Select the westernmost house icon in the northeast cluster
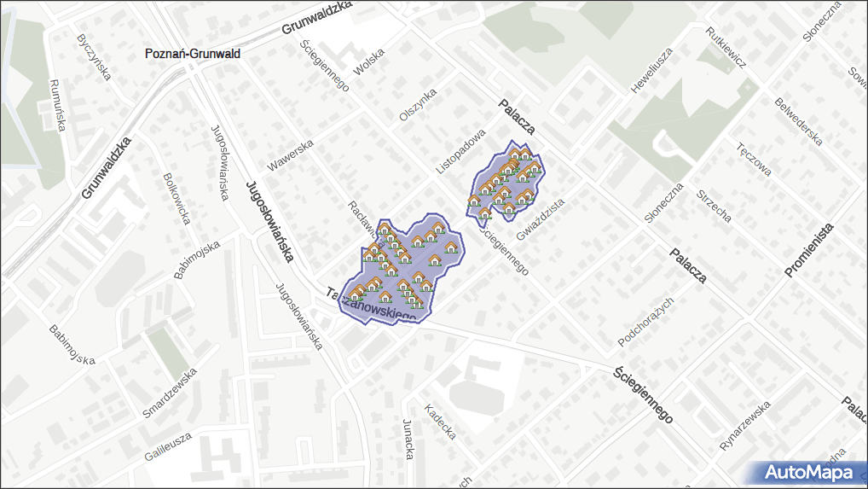This screenshot has width=868, height=489. 474,201
